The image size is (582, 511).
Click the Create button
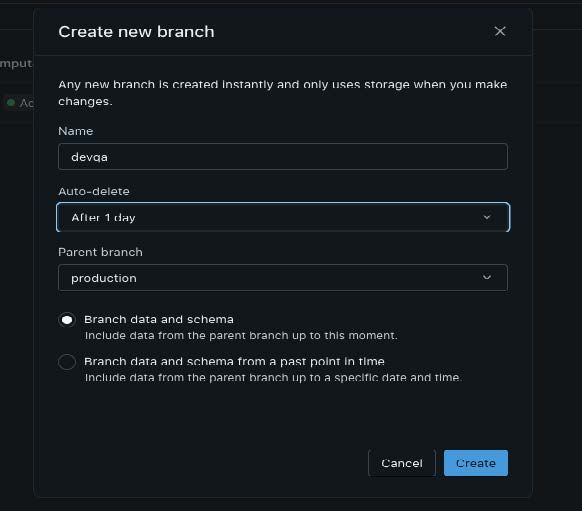click(476, 463)
